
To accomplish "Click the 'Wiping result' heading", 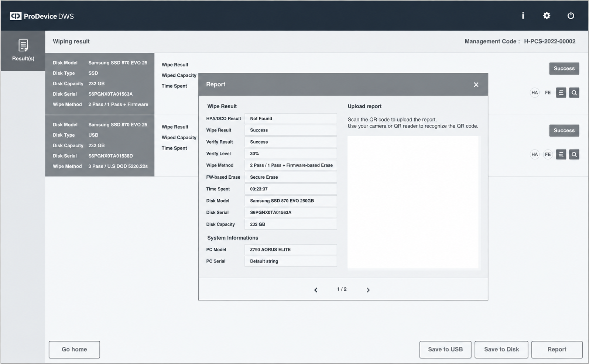I will 71,41.
